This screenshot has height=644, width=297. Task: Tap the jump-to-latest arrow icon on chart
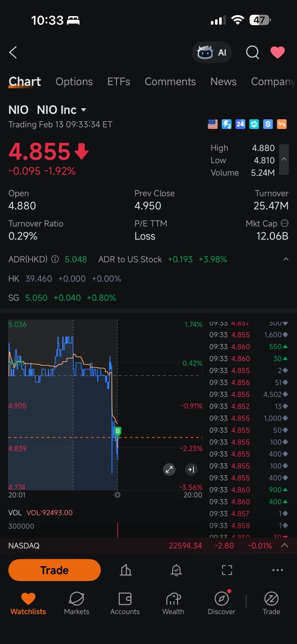coord(191,469)
